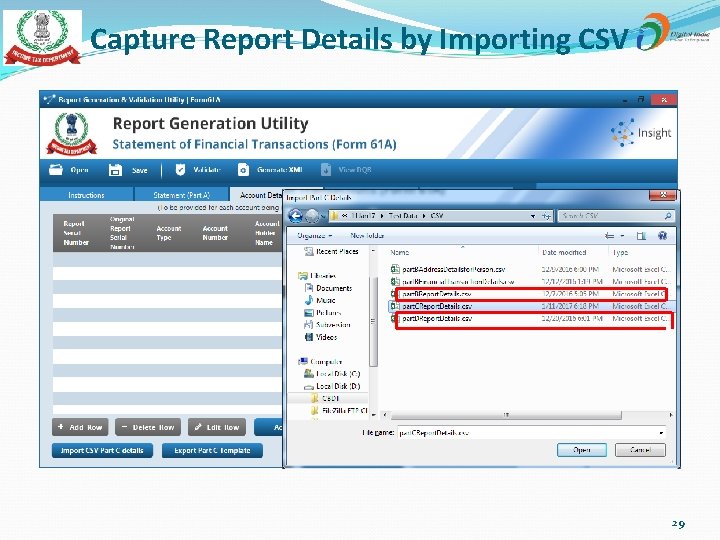Select the Account Details tab
Image resolution: width=720 pixels, height=540 pixels.
click(256, 195)
